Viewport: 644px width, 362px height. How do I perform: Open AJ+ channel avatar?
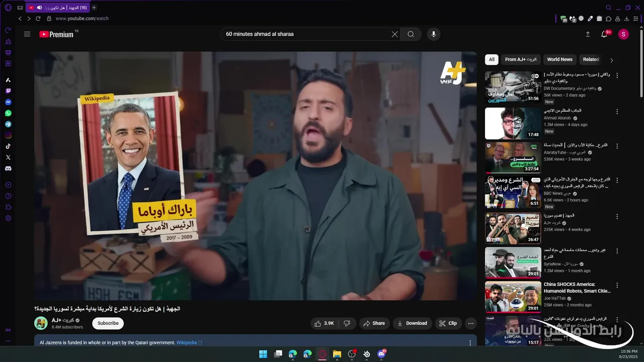(x=41, y=323)
